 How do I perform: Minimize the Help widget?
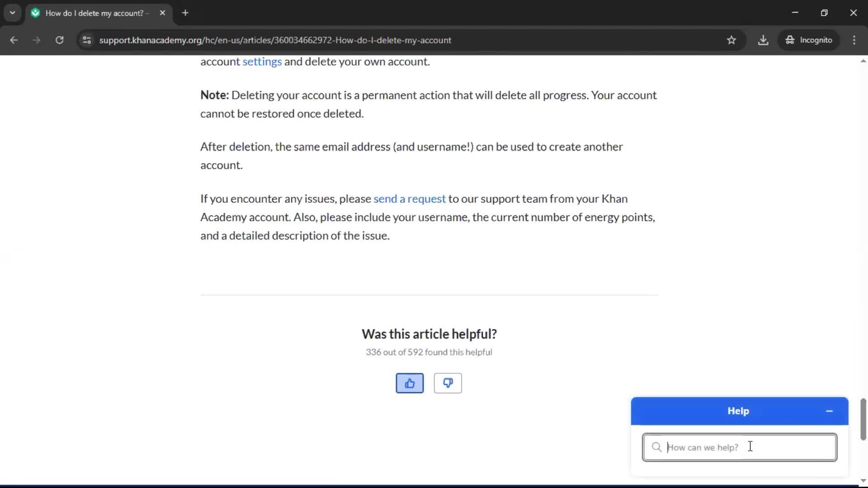(x=829, y=411)
